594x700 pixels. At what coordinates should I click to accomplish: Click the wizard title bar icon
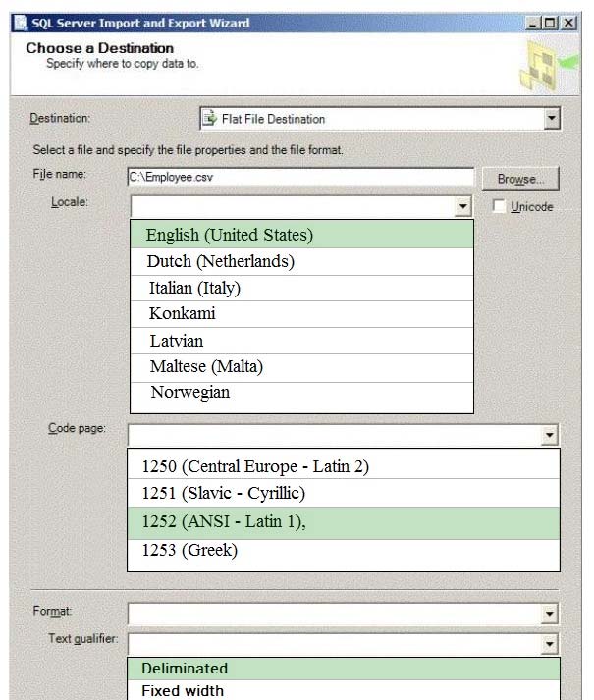click(x=20, y=23)
